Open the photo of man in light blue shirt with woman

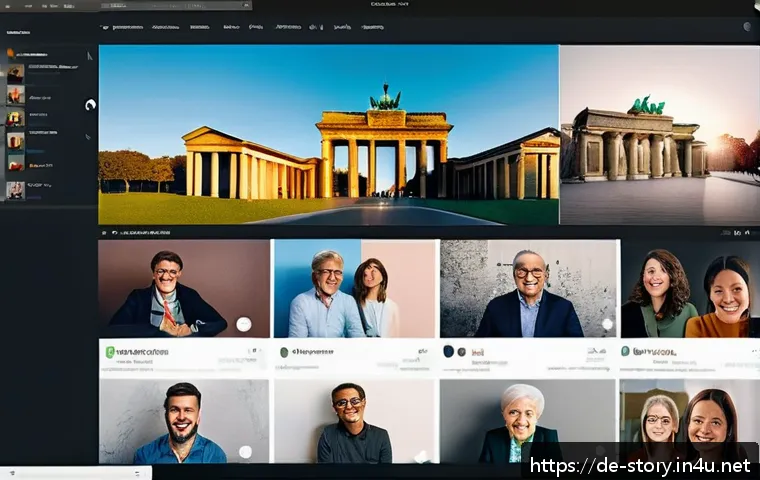(x=355, y=288)
